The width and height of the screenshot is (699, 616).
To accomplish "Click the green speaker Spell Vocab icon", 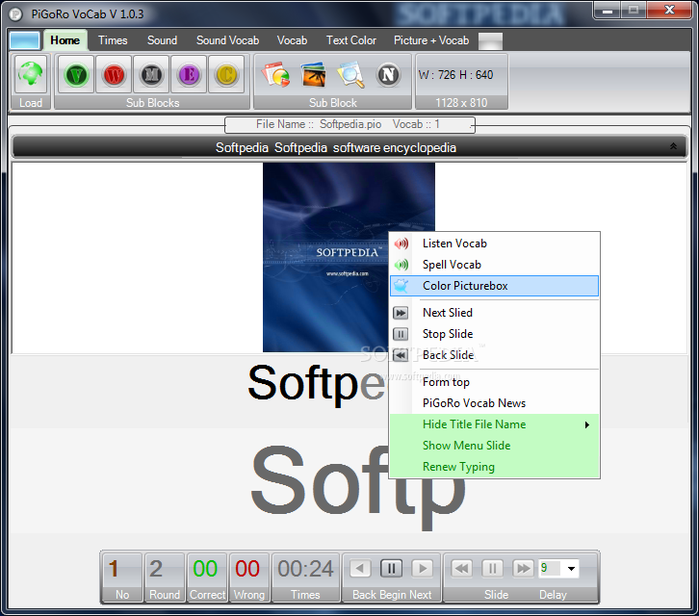I will pyautogui.click(x=401, y=265).
